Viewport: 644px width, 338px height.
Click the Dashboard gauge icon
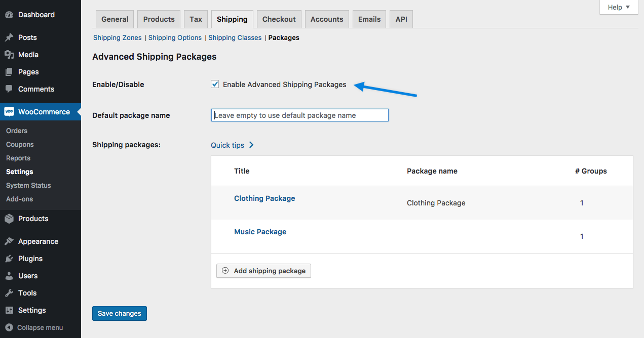[9, 15]
